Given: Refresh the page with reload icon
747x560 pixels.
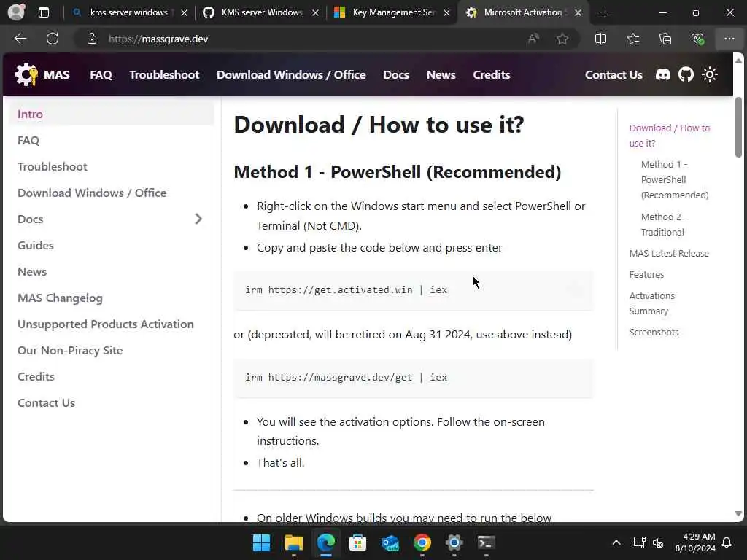Looking at the screenshot, I should 53,39.
